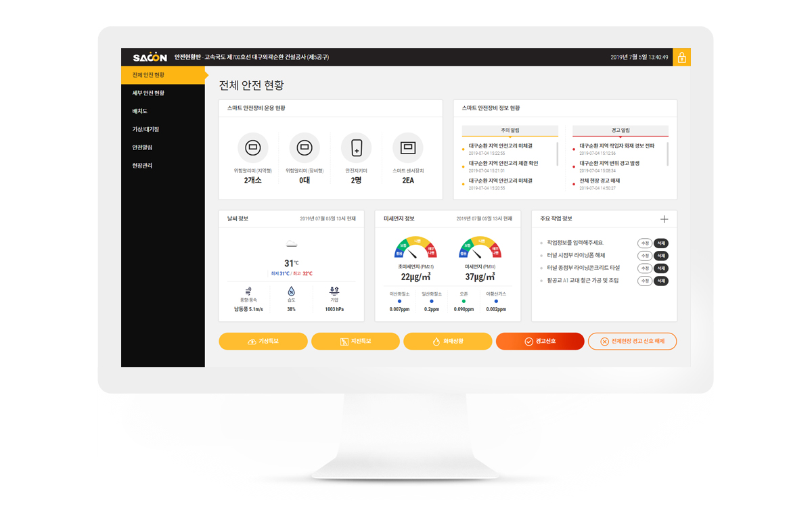
Task: Click the 아황산가스 status dot
Action: (496, 302)
